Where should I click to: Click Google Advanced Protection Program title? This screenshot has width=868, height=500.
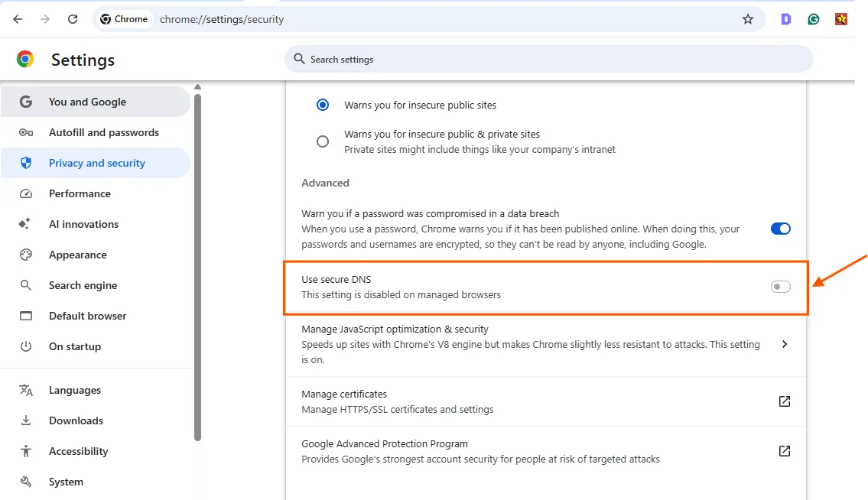coord(384,444)
